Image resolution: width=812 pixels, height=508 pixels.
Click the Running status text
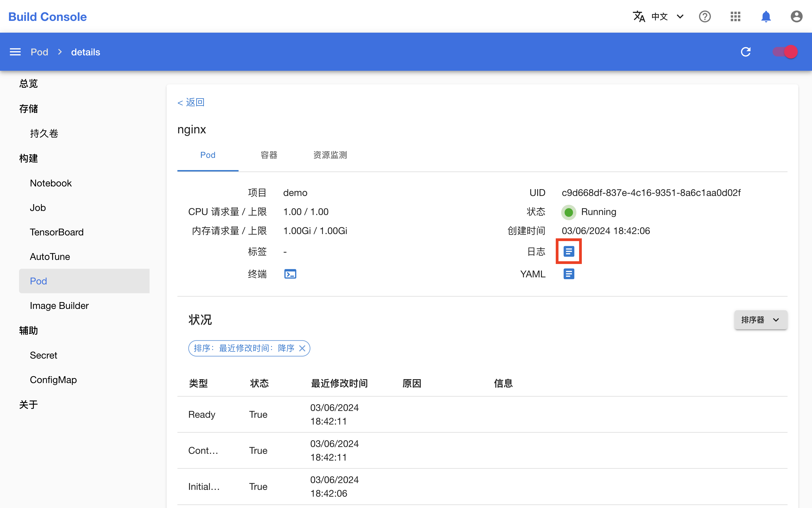pyautogui.click(x=599, y=212)
